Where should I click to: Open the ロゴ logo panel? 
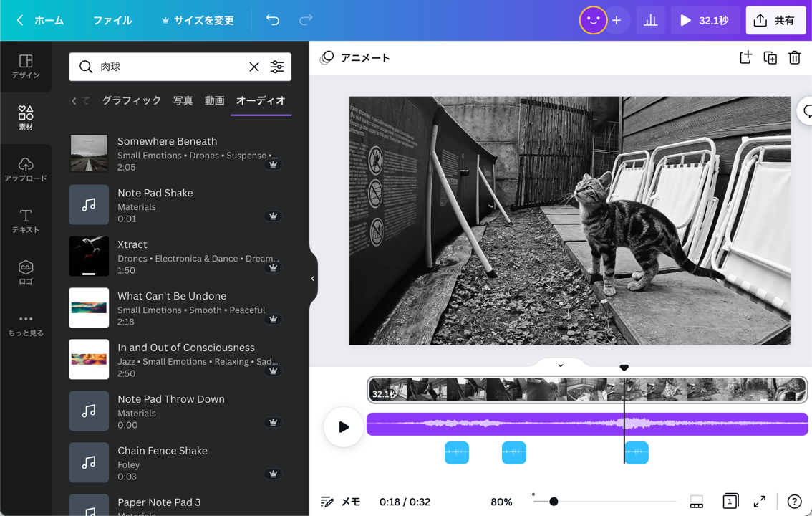25,272
